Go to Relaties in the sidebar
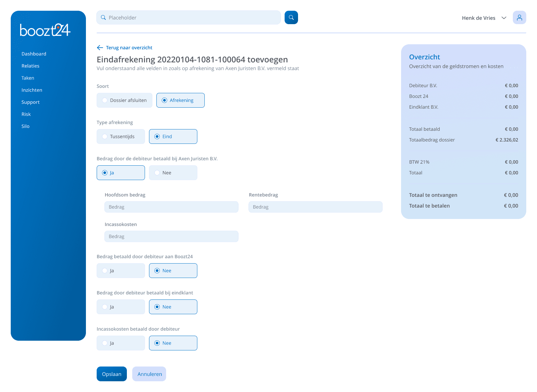The image size is (537, 392). pos(31,66)
